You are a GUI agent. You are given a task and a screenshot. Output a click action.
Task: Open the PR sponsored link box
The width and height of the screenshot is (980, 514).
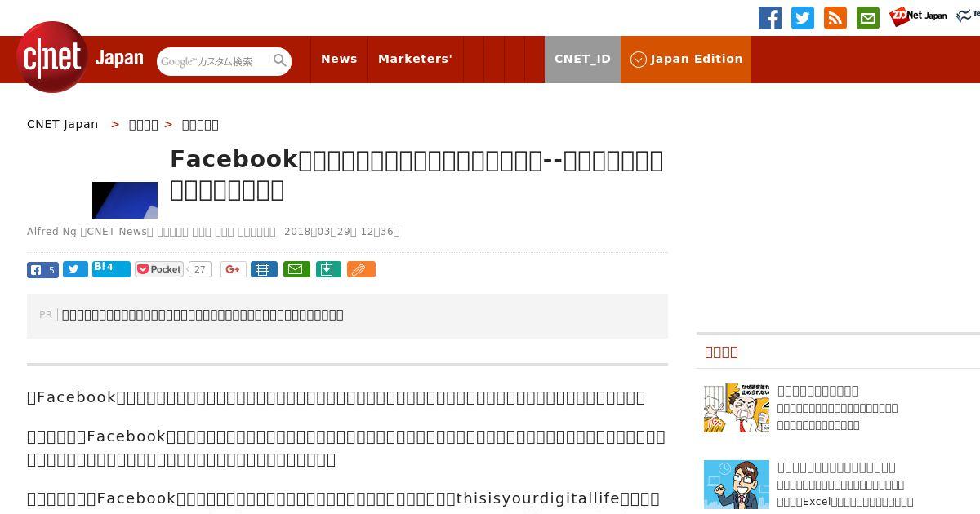[x=347, y=316]
